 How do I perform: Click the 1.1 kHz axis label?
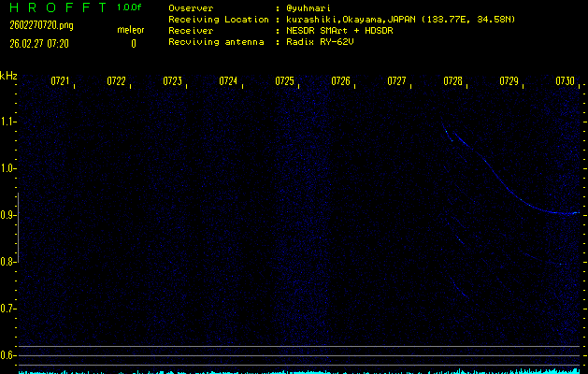[x=7, y=122]
